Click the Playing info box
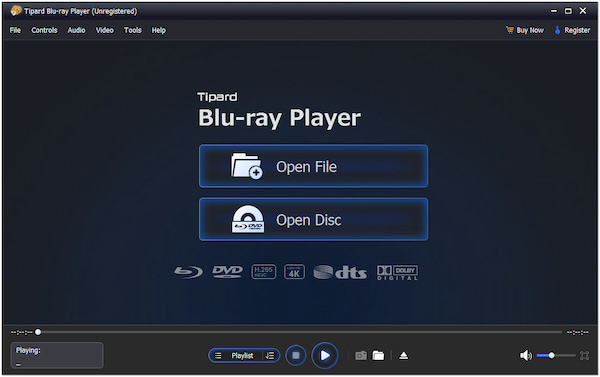 click(x=57, y=356)
